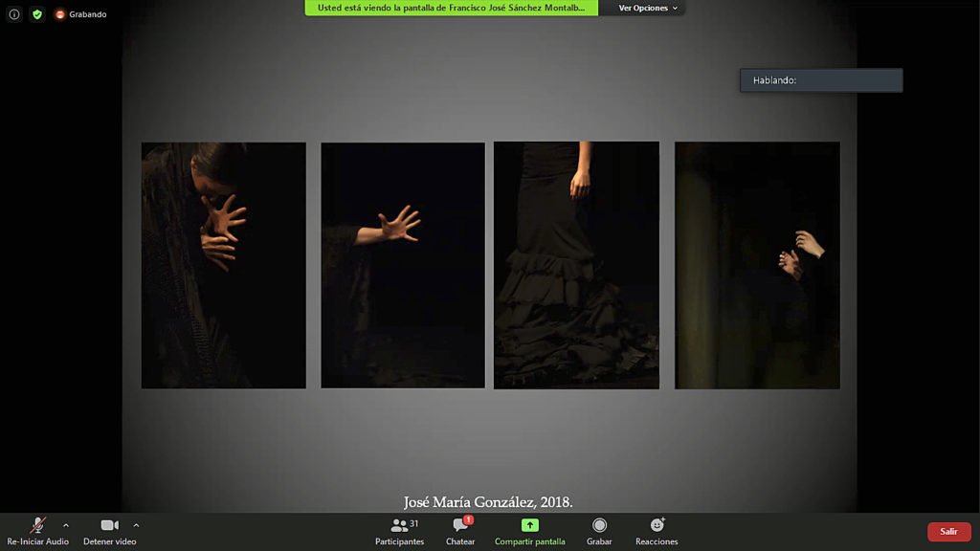Click third photo showing ruffled flamenco skirt

[576, 265]
